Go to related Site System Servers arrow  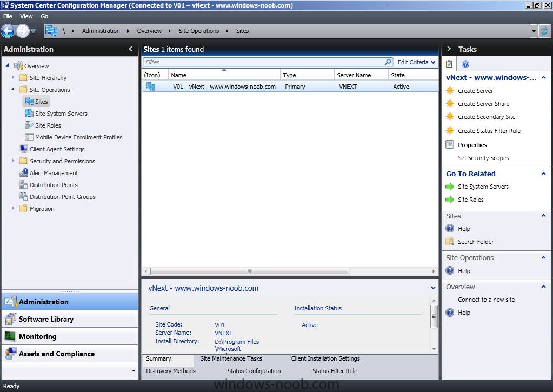[450, 187]
